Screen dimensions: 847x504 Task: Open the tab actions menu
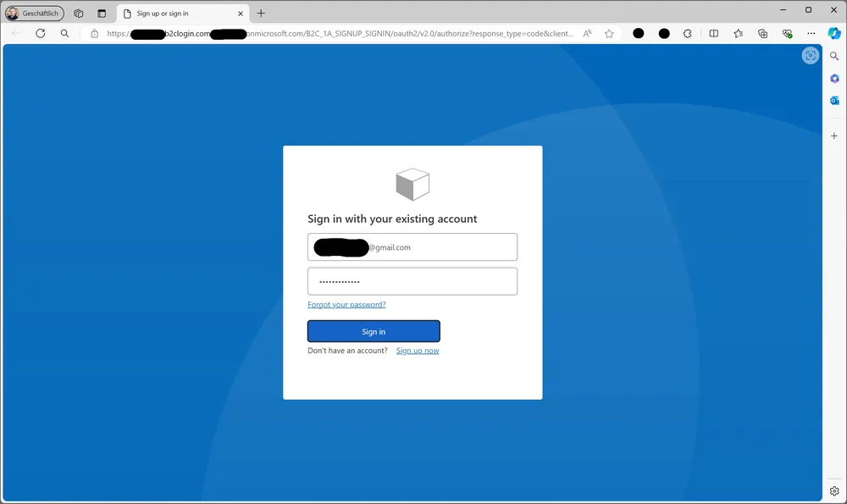pyautogui.click(x=102, y=14)
